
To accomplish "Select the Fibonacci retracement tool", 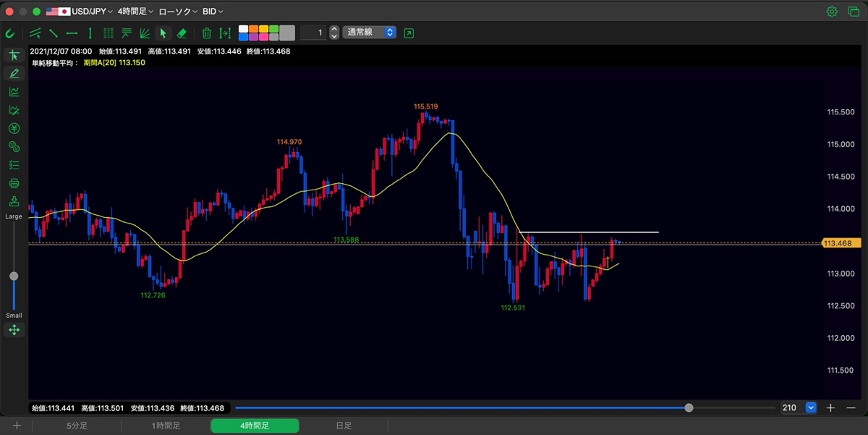I will 127,33.
